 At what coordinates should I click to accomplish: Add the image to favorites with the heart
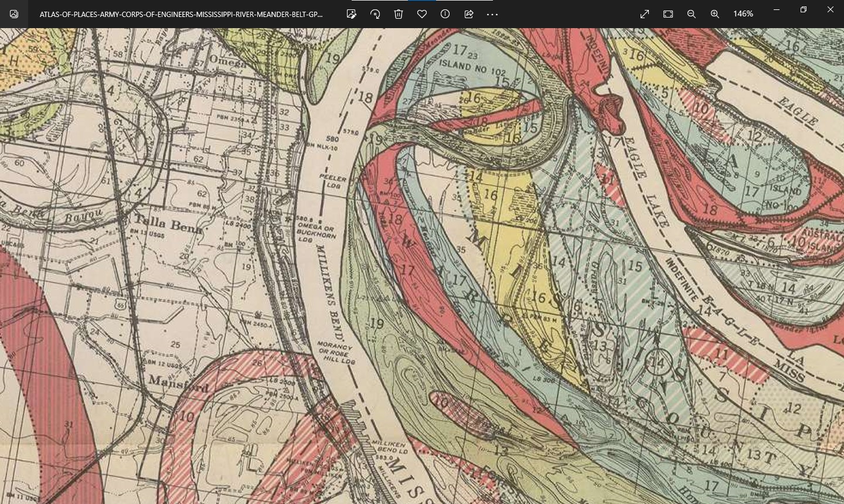coord(421,14)
